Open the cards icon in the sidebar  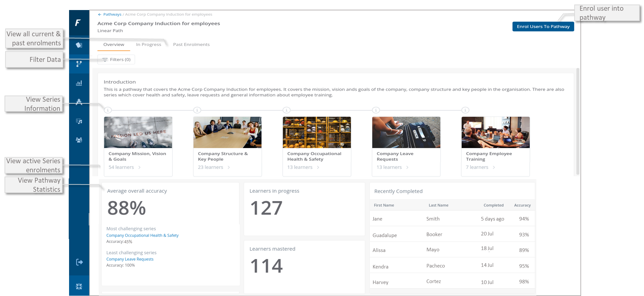(x=79, y=45)
